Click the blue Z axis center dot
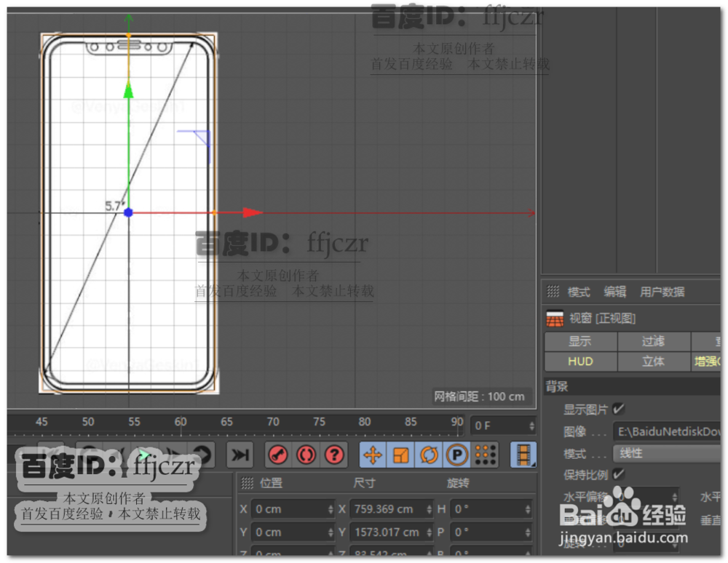Image resolution: width=728 pixels, height=563 pixels. pyautogui.click(x=129, y=212)
